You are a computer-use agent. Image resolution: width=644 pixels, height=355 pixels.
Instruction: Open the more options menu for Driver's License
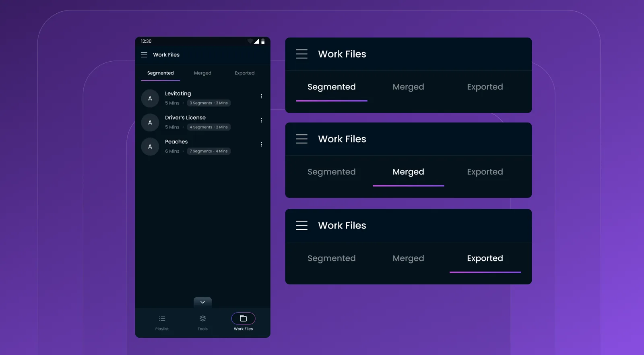pos(261,120)
